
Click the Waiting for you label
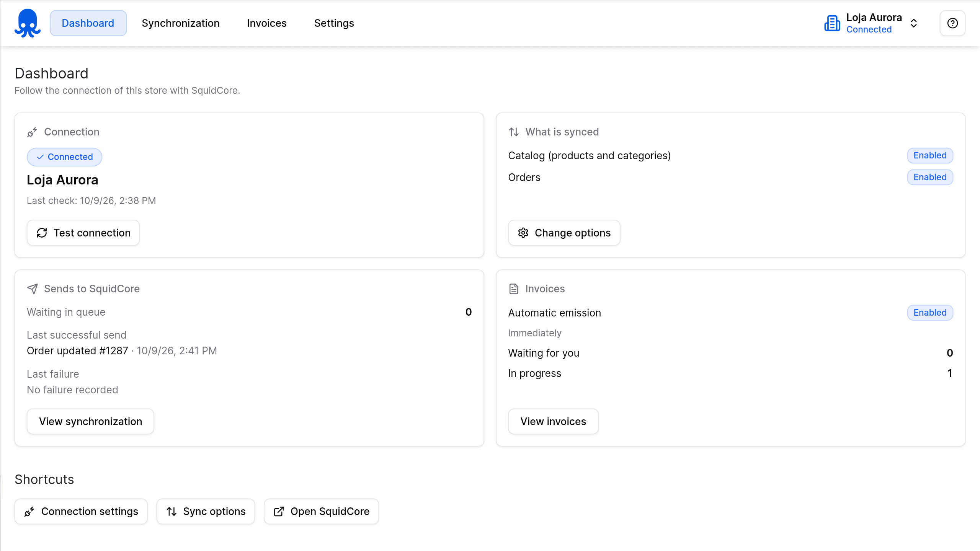click(x=544, y=353)
